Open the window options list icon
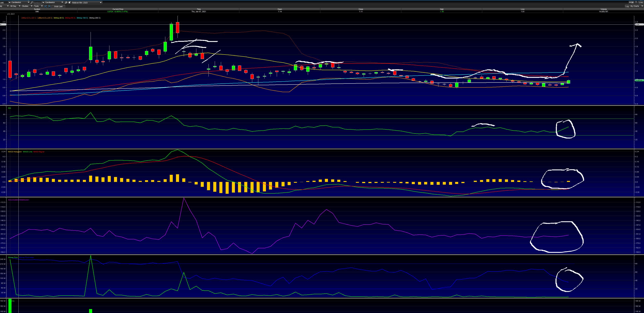The height and width of the screenshot is (313, 644). (x=631, y=3)
